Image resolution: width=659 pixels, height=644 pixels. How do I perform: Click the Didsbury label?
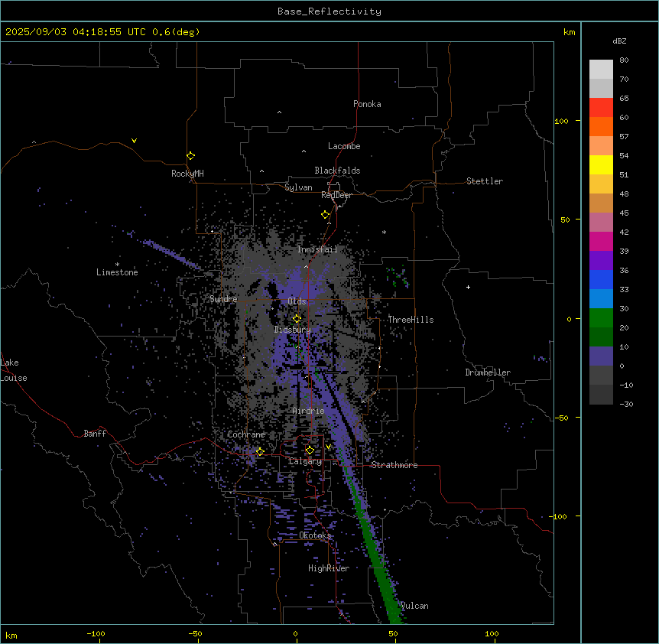293,330
